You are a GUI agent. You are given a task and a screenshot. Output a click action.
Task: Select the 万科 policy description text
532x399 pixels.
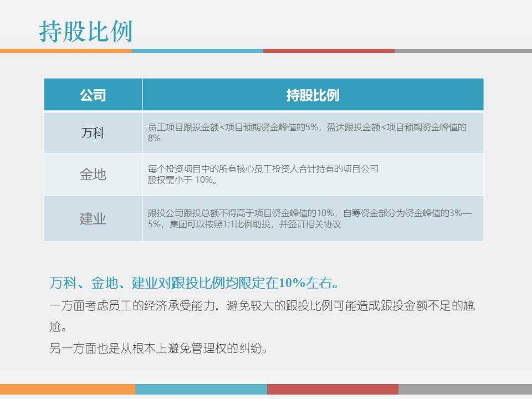[x=308, y=132]
